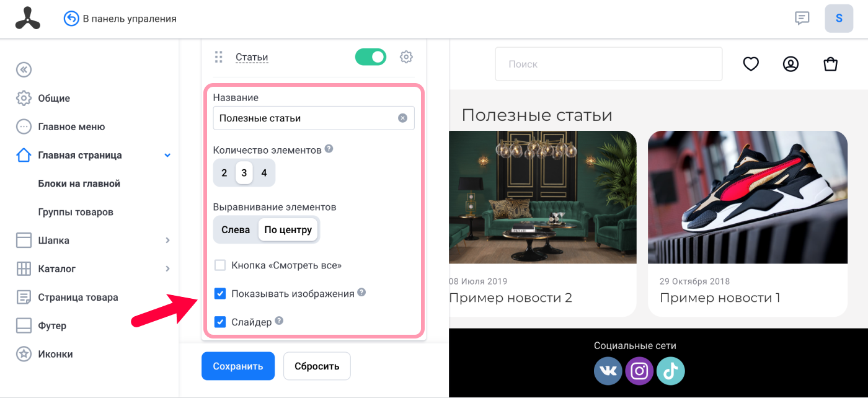Click the Футер layout icon
This screenshot has height=398, width=868.
[x=24, y=326]
